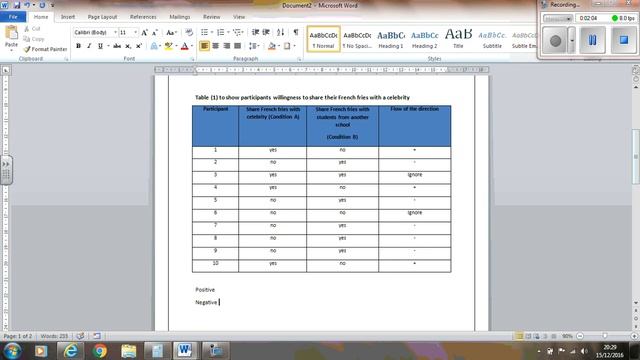Open File Explorer from the taskbar

[129, 351]
